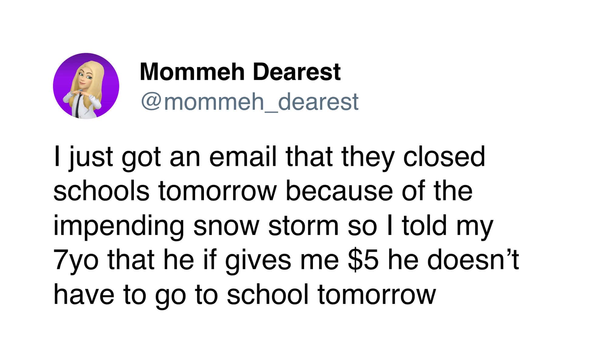Click the word "impending" in the tweet
This screenshot has width=596, height=364.
coord(119,227)
